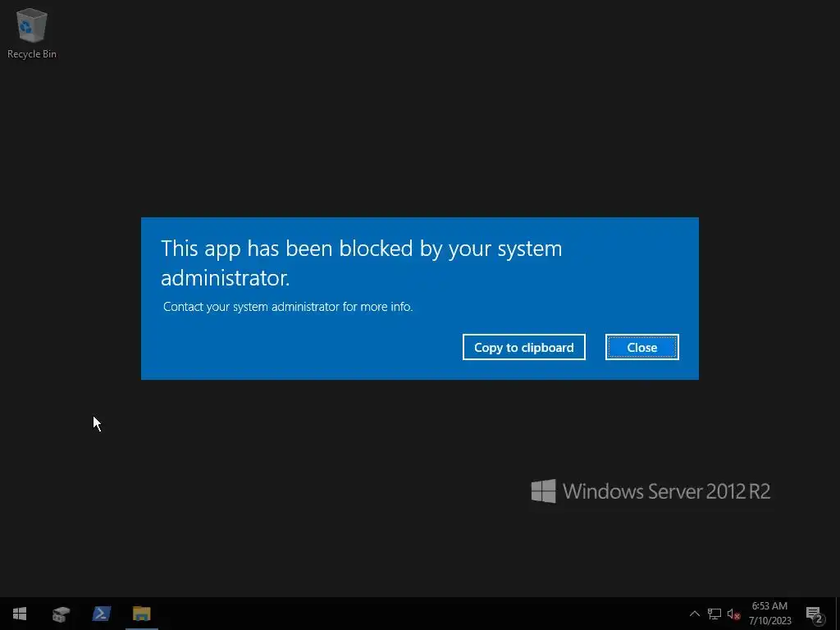Open the Windows Start menu
This screenshot has height=630, width=840.
tap(20, 614)
